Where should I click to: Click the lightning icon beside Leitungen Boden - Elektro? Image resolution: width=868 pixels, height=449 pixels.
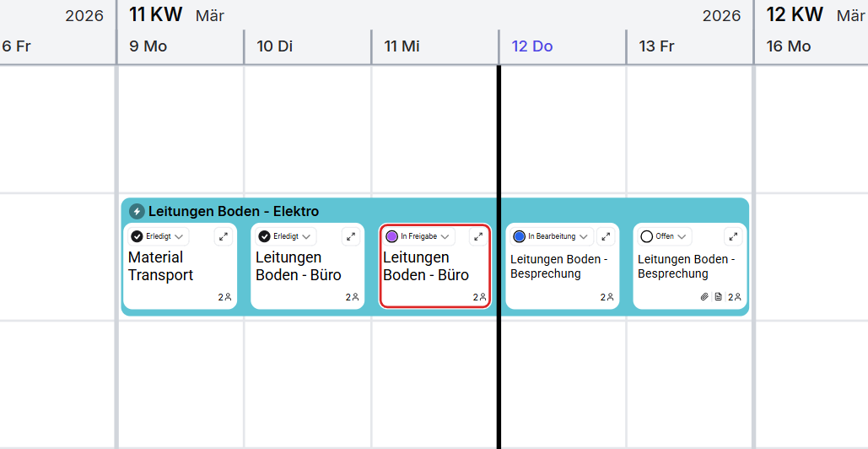pos(137,211)
